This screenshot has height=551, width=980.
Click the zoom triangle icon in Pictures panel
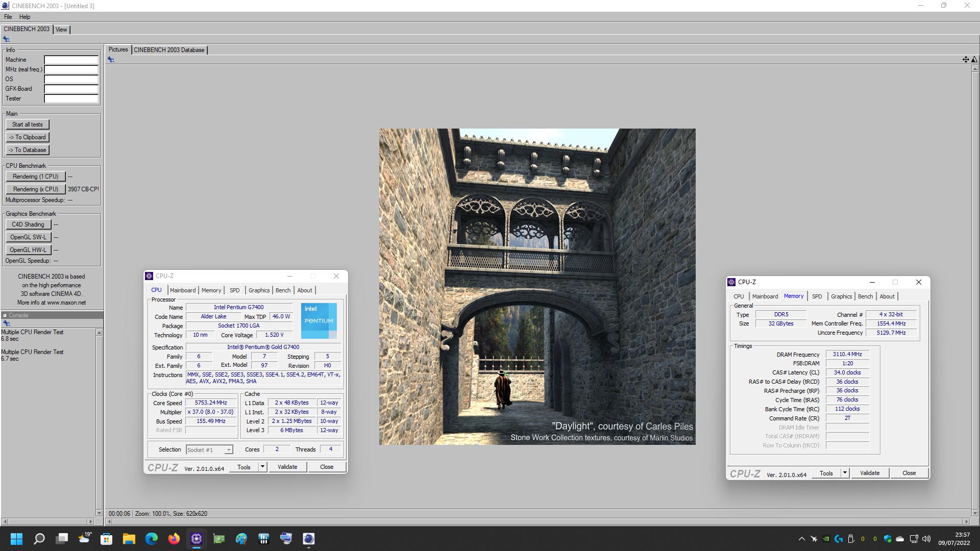pyautogui.click(x=974, y=60)
